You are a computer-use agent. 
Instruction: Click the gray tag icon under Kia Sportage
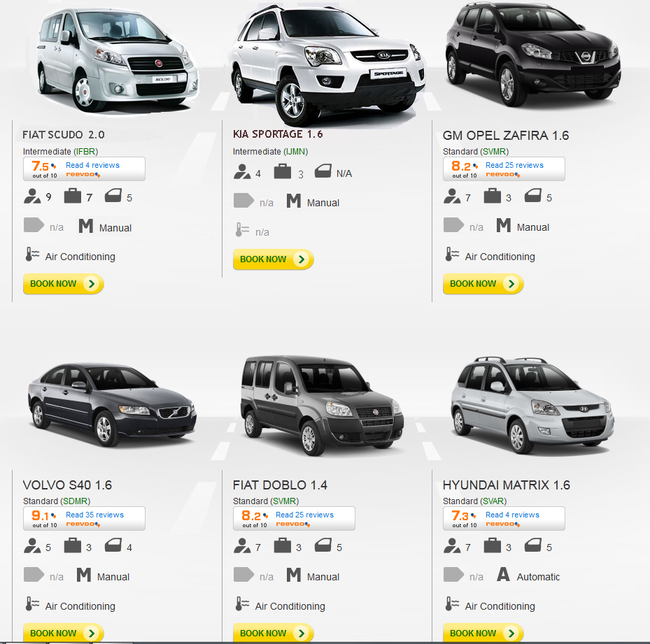click(243, 200)
